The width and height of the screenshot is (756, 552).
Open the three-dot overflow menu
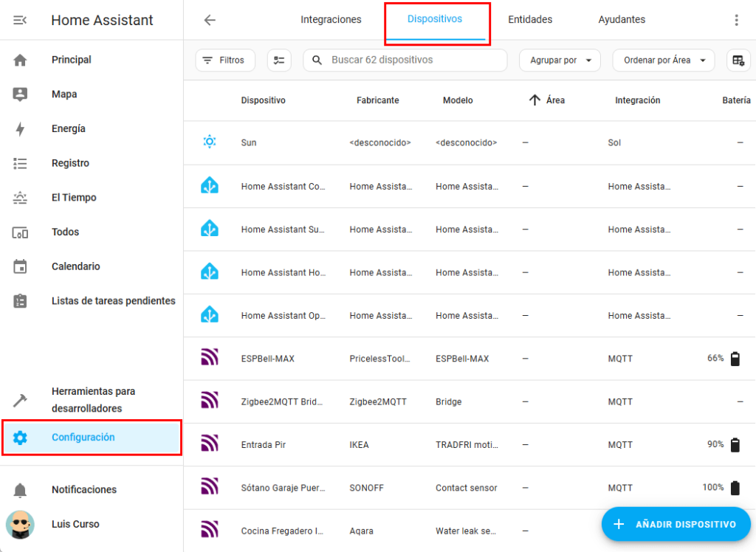tap(736, 20)
